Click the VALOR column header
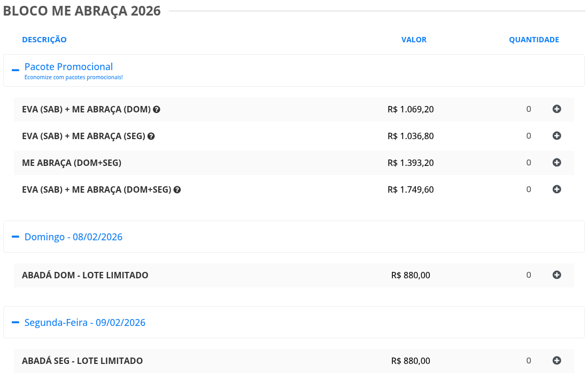Viewport: 588px width, 380px height. (414, 40)
